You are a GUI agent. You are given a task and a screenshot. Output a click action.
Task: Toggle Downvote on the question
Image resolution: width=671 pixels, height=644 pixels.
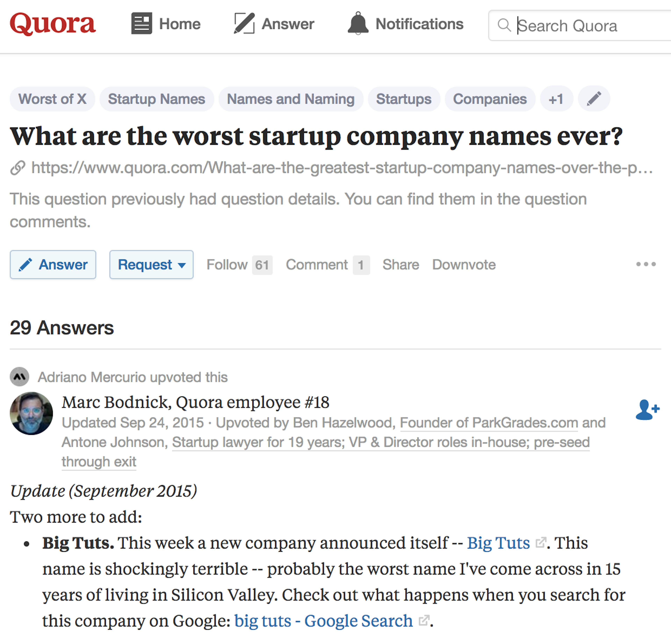click(464, 265)
